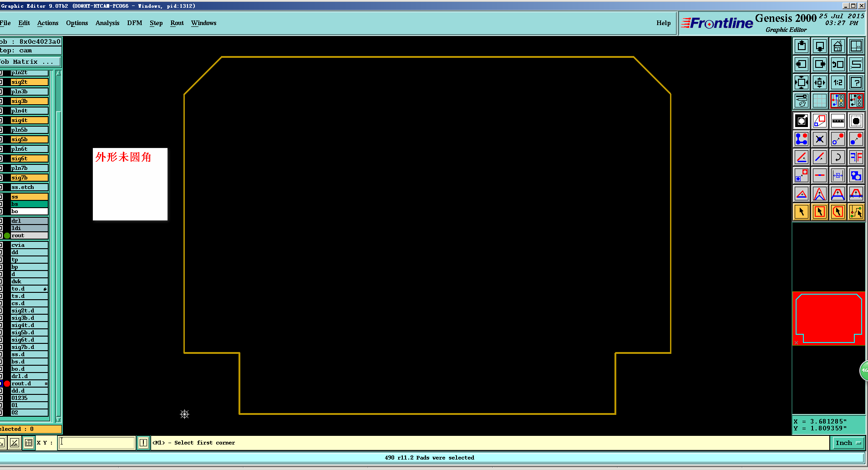Click the exclamation mark icon beside the XY field
This screenshot has width=868, height=470.
coord(143,443)
